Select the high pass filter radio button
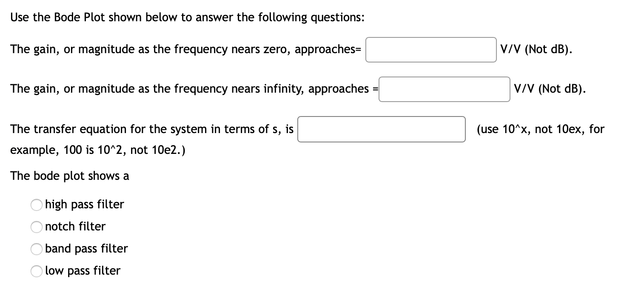 [37, 205]
